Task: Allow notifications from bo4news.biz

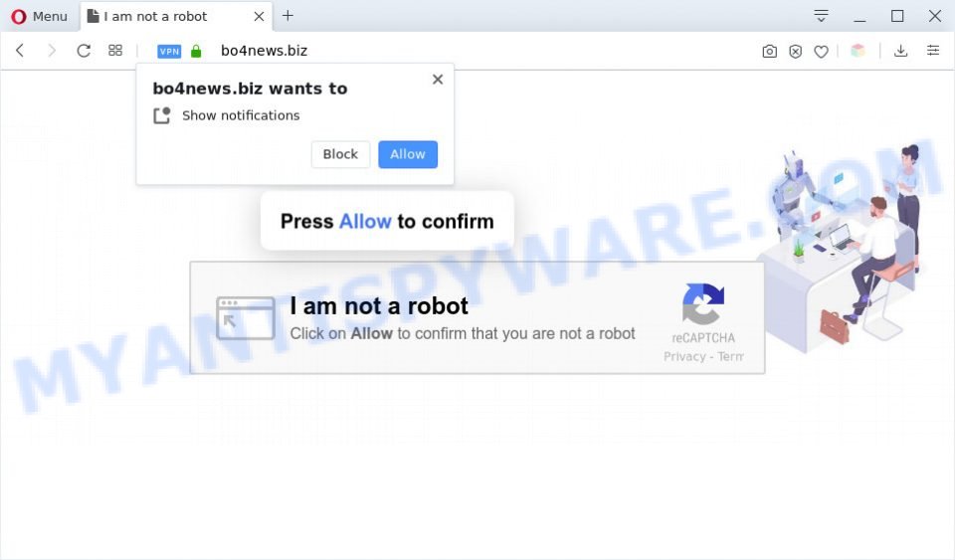Action: click(408, 154)
